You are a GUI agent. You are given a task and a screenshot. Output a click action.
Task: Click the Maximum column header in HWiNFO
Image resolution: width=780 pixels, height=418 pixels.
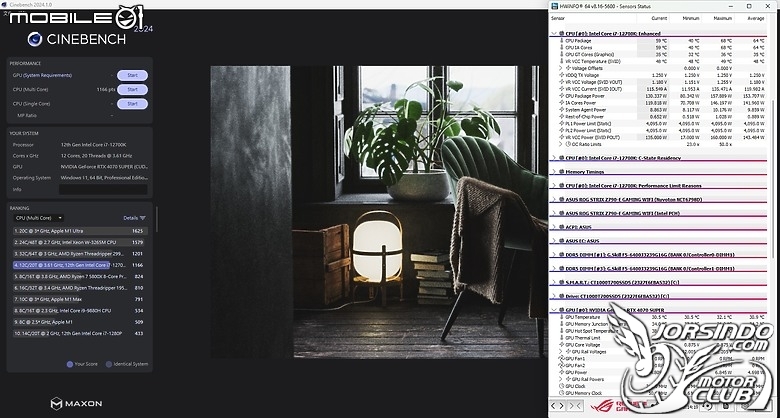click(x=723, y=18)
